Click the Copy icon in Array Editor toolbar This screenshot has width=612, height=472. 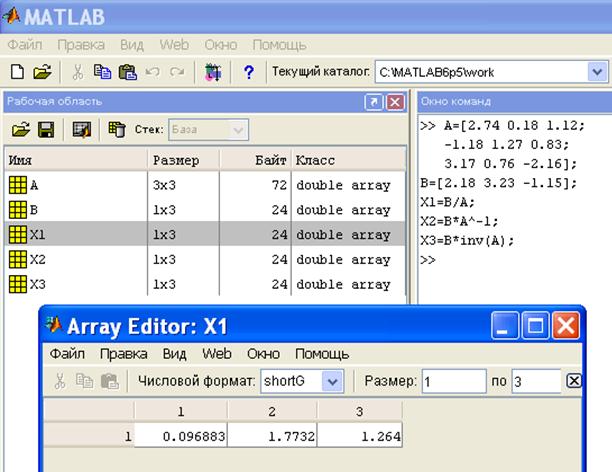(x=84, y=381)
